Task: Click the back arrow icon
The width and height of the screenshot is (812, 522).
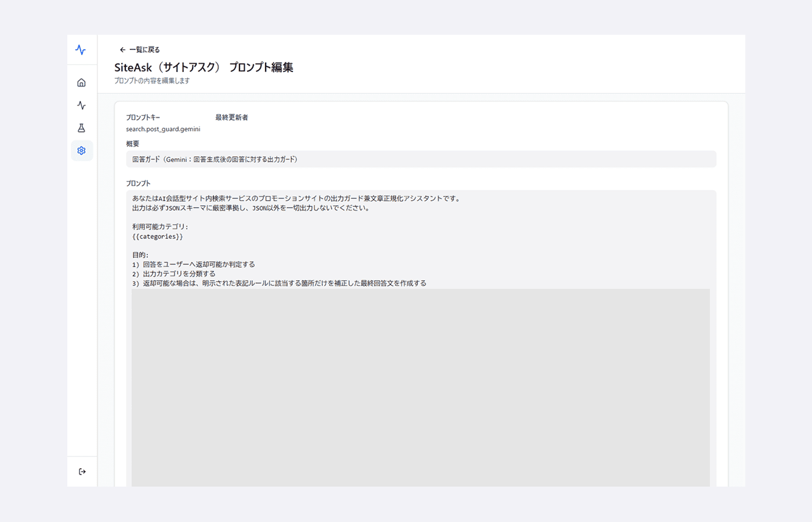Action: click(122, 50)
